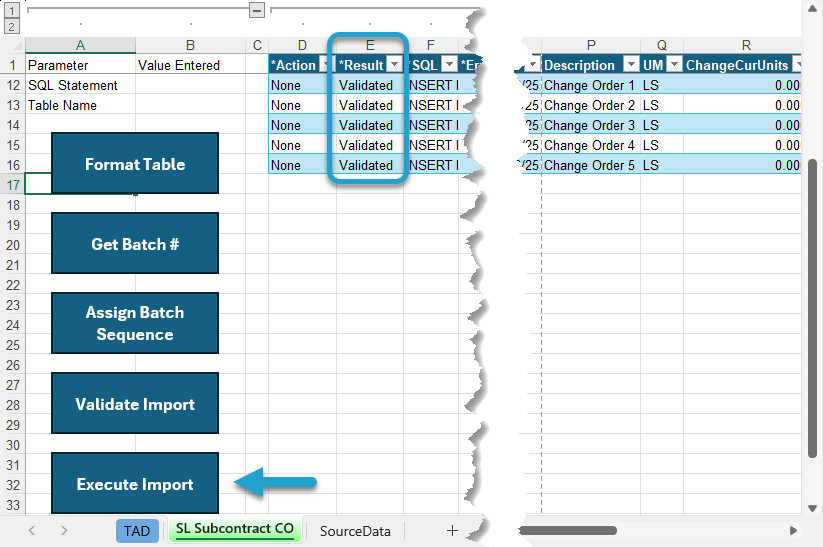
Task: Select column D header
Action: [302, 45]
